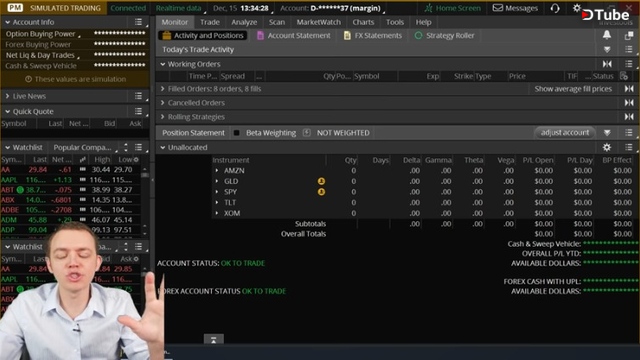Click the detach window icon beside bell

coord(629,36)
